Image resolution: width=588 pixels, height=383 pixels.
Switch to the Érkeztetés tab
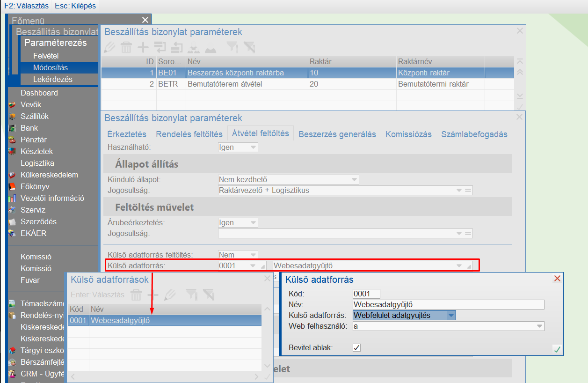coord(127,134)
